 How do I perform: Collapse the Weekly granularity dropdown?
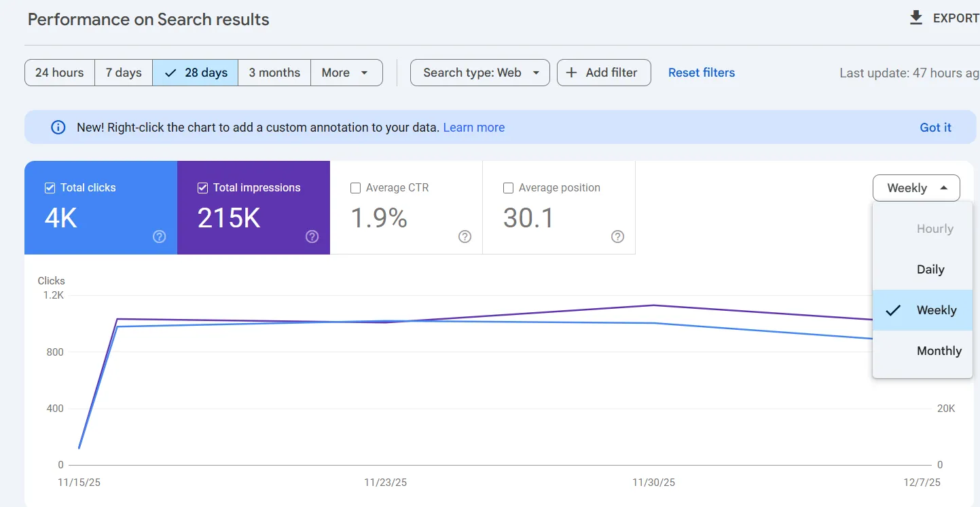coord(915,188)
